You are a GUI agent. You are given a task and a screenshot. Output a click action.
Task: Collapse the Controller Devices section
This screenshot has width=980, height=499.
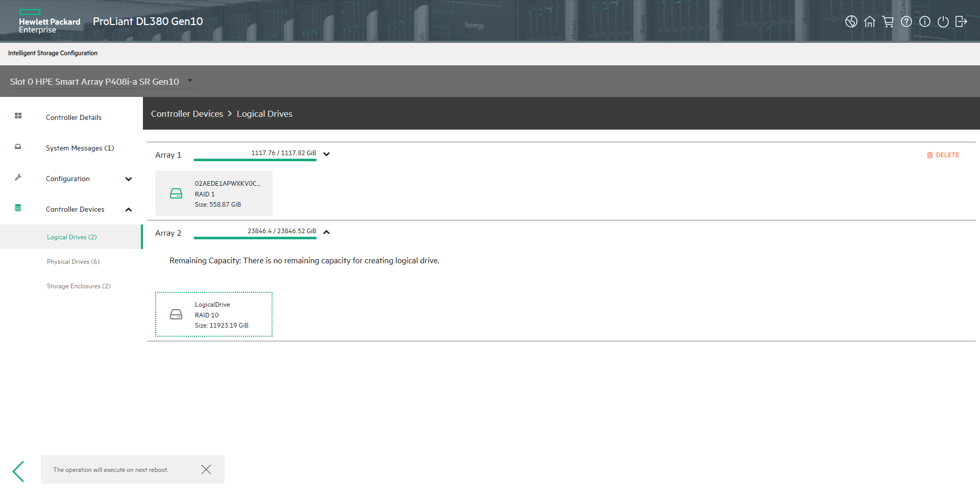tap(129, 210)
